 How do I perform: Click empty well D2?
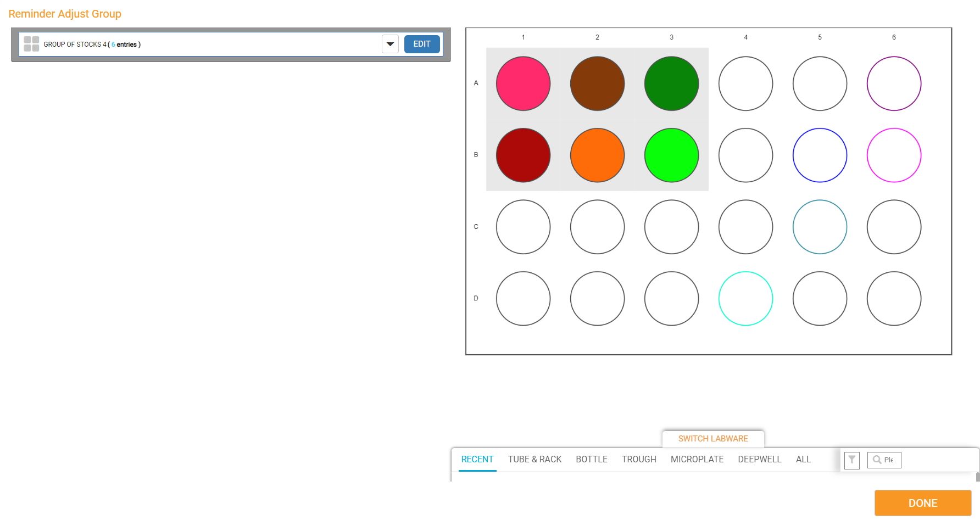pos(597,299)
